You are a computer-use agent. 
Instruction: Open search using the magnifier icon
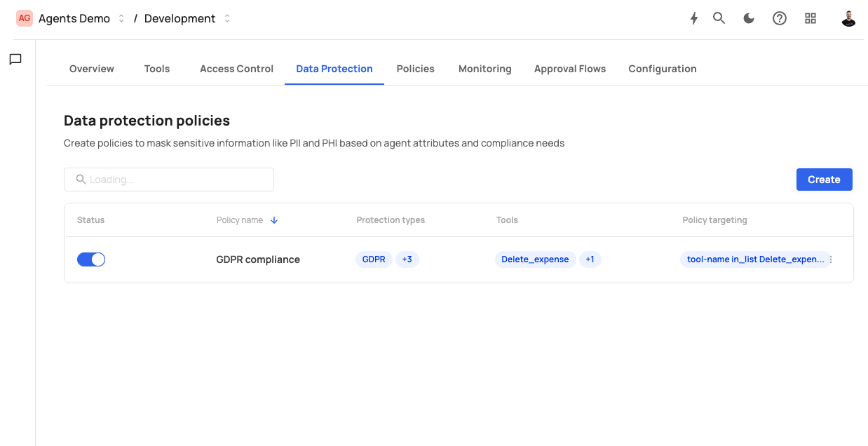pos(719,19)
